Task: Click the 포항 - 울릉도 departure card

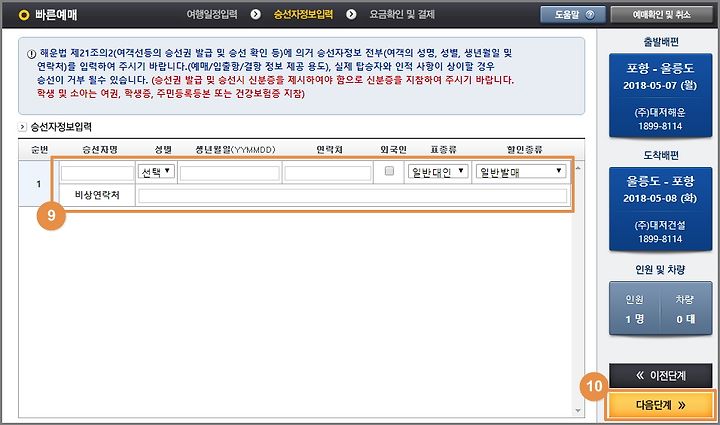Action: click(660, 95)
